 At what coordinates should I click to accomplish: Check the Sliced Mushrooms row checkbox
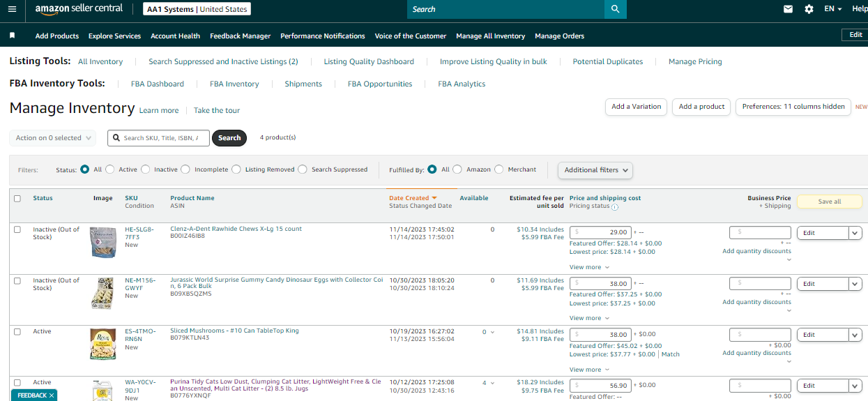click(x=17, y=331)
